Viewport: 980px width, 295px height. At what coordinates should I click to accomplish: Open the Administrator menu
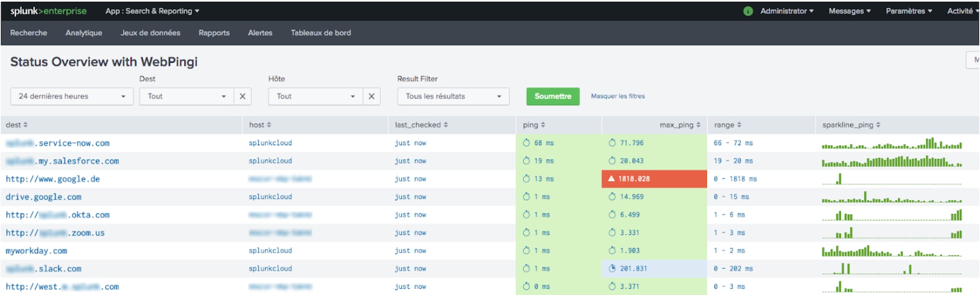pos(787,11)
